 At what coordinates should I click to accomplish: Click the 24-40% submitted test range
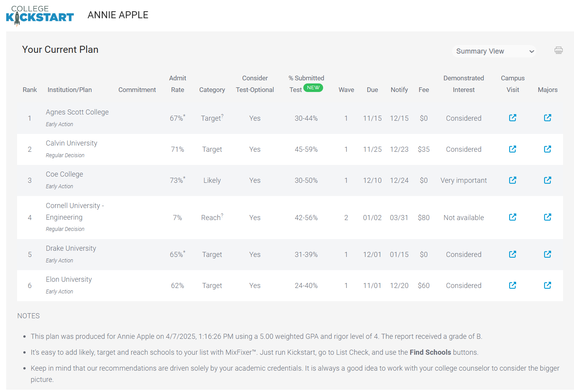point(306,286)
